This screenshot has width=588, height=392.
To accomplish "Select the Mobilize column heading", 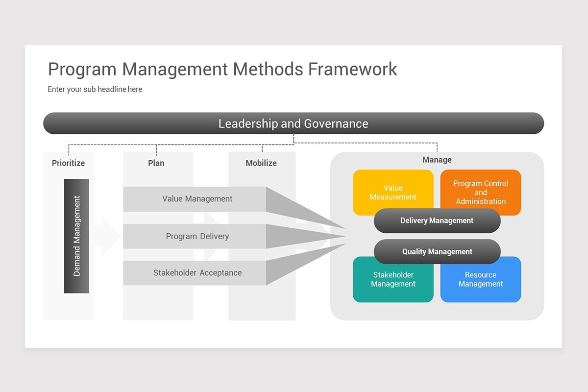I will pos(262,163).
